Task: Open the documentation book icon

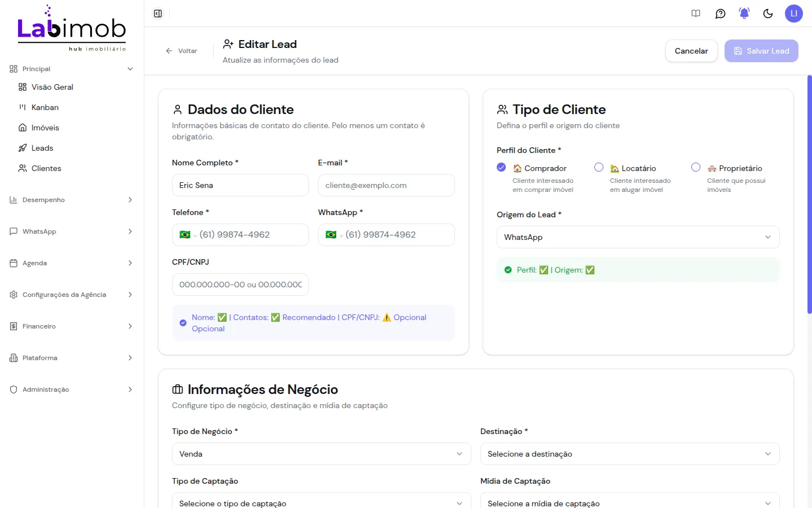Action: 696,14
